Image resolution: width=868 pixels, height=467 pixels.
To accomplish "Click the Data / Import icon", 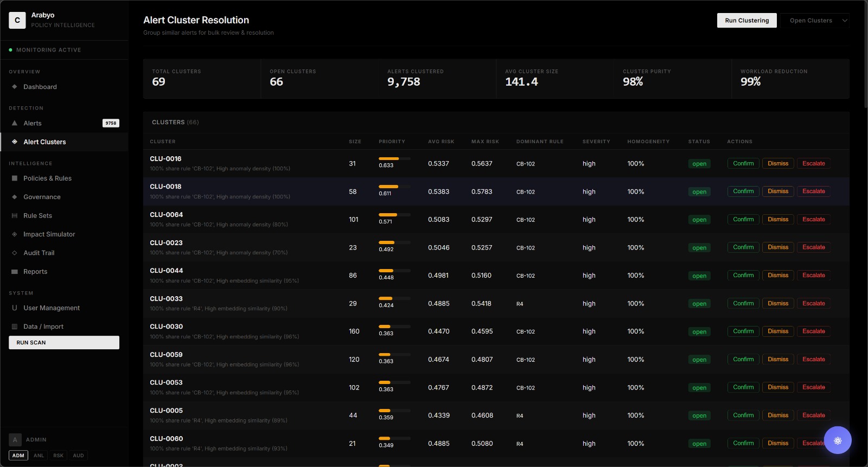I will [x=15, y=327].
